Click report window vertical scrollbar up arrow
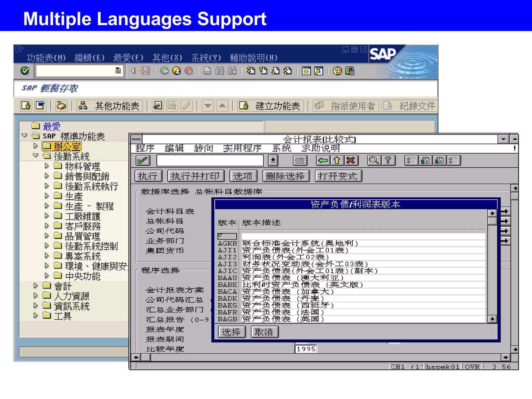 coord(515,188)
